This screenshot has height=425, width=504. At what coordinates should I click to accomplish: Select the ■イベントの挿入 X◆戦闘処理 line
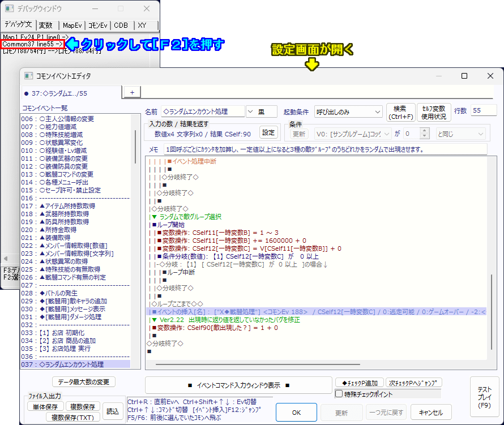[x=317, y=312]
